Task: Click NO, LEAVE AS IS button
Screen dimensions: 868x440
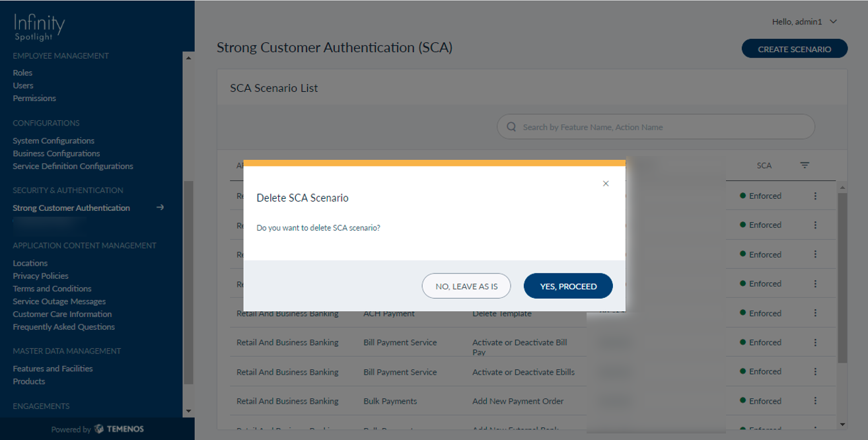Action: coord(466,286)
